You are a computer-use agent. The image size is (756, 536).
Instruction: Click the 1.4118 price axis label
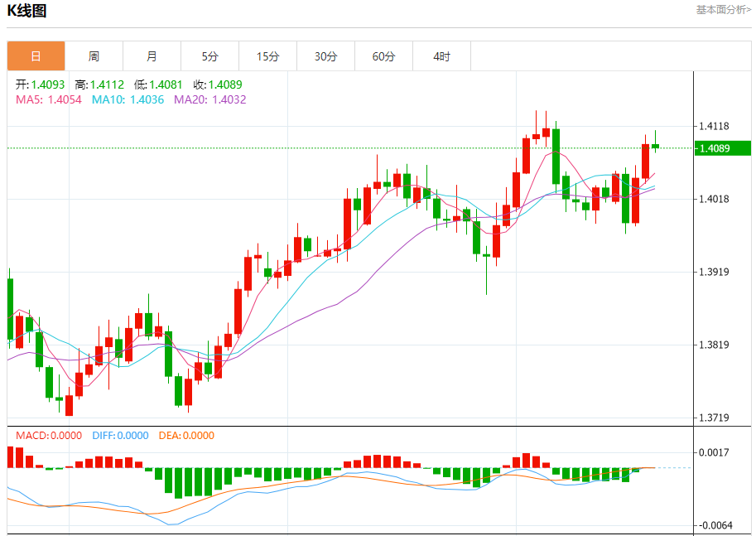coord(714,127)
